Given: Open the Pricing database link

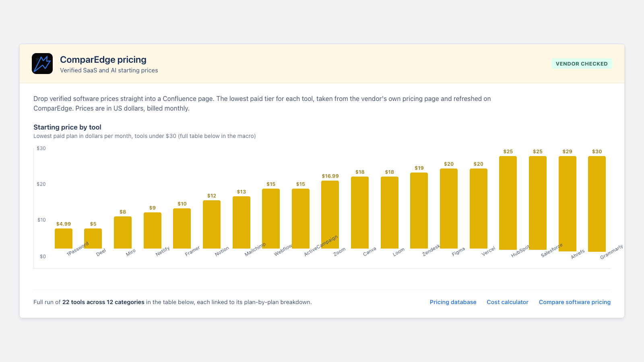Looking at the screenshot, I should (453, 302).
